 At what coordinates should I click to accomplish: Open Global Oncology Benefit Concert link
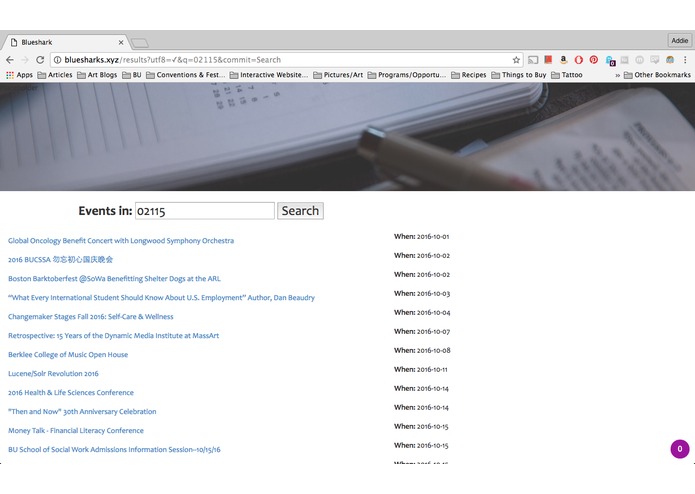pyautogui.click(x=121, y=241)
